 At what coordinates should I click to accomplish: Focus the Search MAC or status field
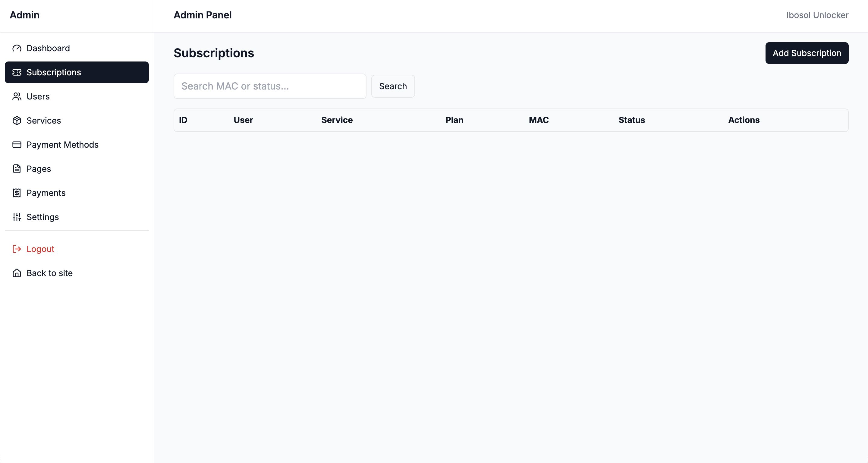point(269,86)
